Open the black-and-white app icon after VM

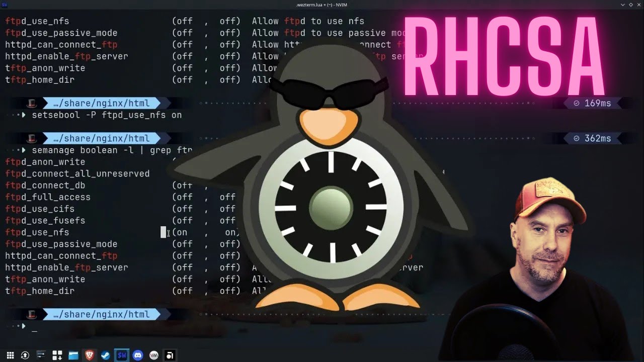[170, 355]
